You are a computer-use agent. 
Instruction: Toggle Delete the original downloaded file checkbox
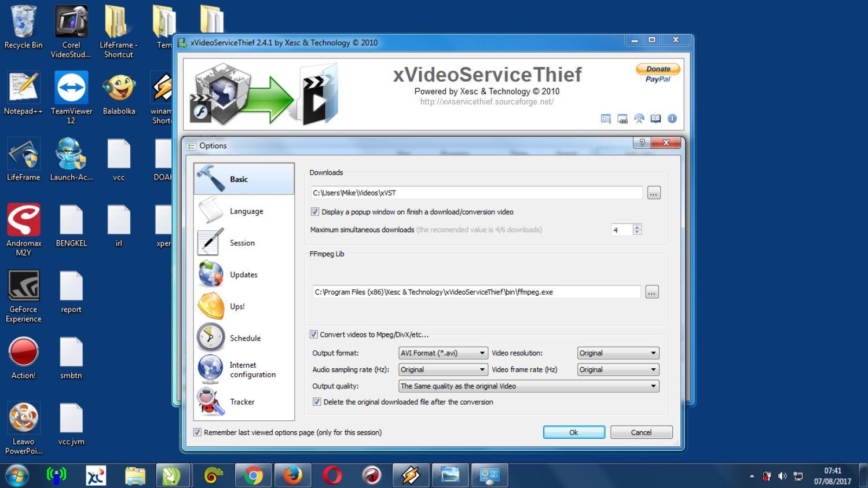tap(317, 402)
